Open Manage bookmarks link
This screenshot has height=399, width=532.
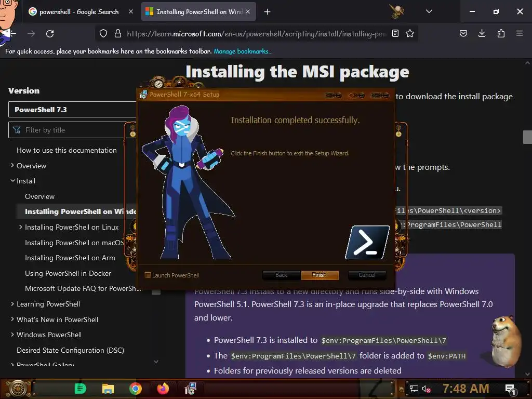pyautogui.click(x=243, y=51)
